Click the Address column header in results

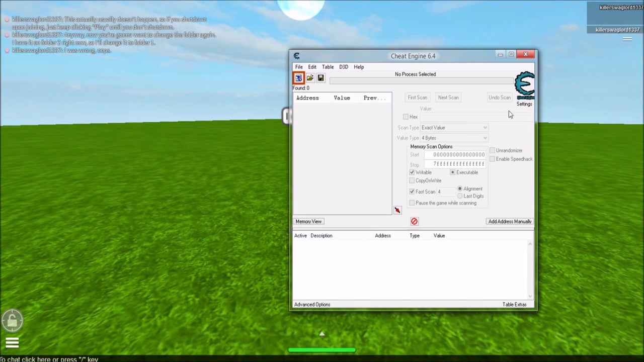tap(307, 98)
